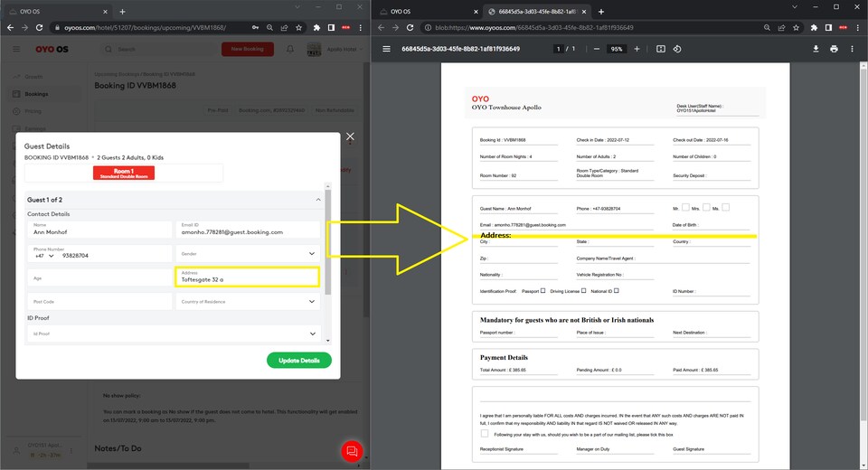Screen dimensions: 868x470
Task: Download the PDF registration form
Action: (x=816, y=49)
